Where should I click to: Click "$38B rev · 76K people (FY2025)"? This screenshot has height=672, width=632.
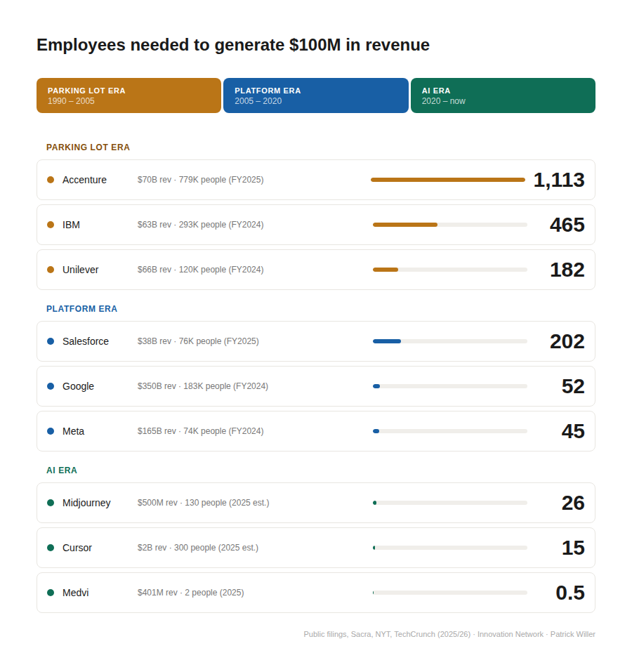[x=198, y=341]
